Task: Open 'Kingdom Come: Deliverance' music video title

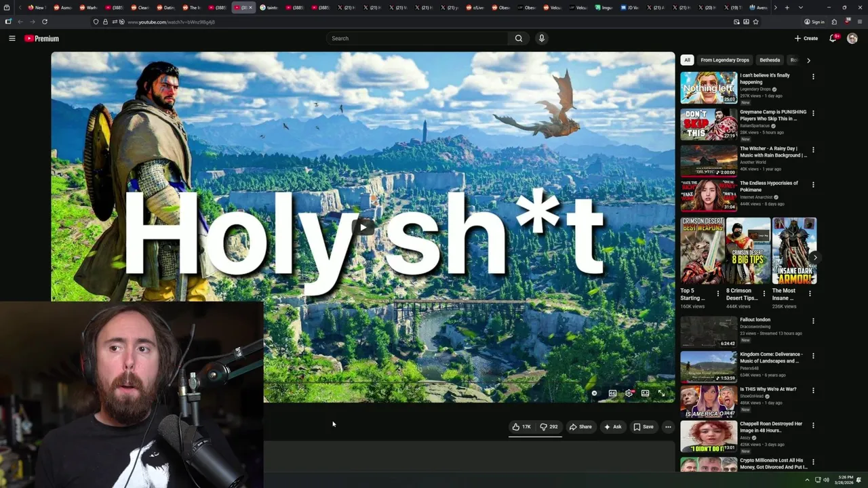Action: pos(772,357)
